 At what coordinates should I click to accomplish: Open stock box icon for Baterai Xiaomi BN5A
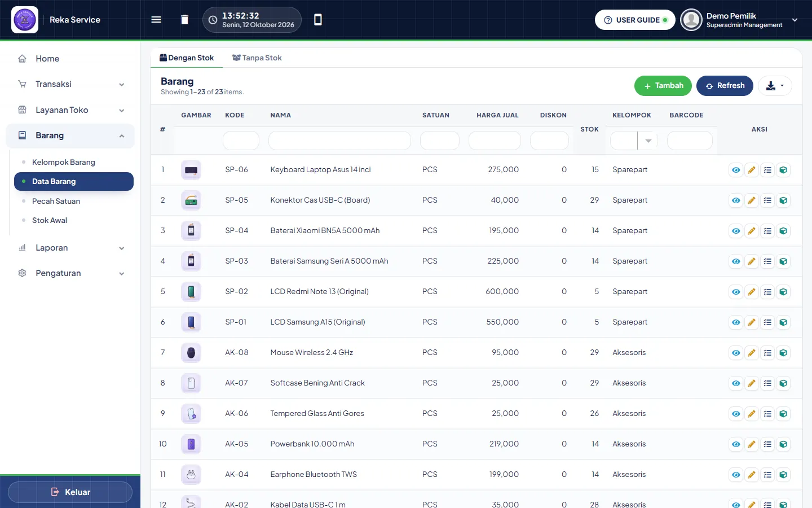(x=783, y=231)
